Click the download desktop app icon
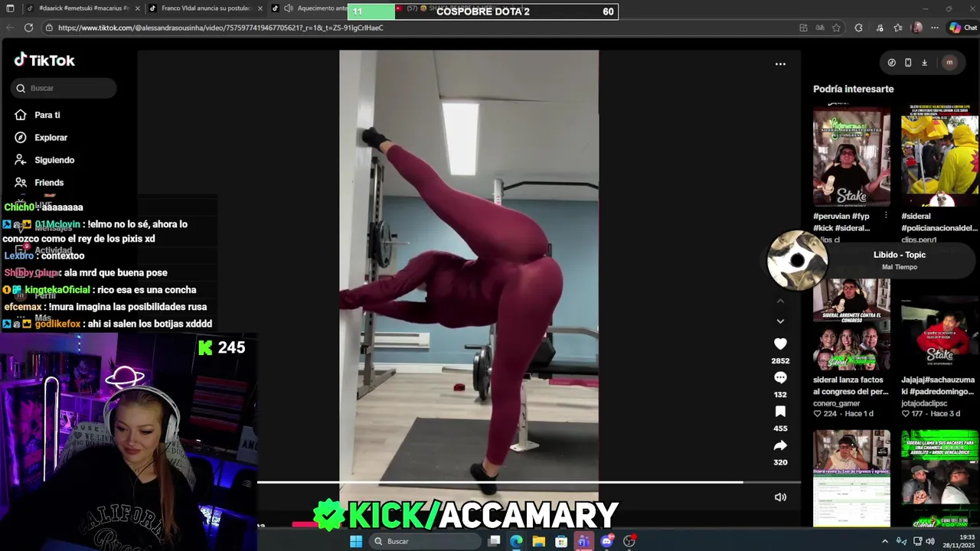This screenshot has height=551, width=980. tap(924, 63)
